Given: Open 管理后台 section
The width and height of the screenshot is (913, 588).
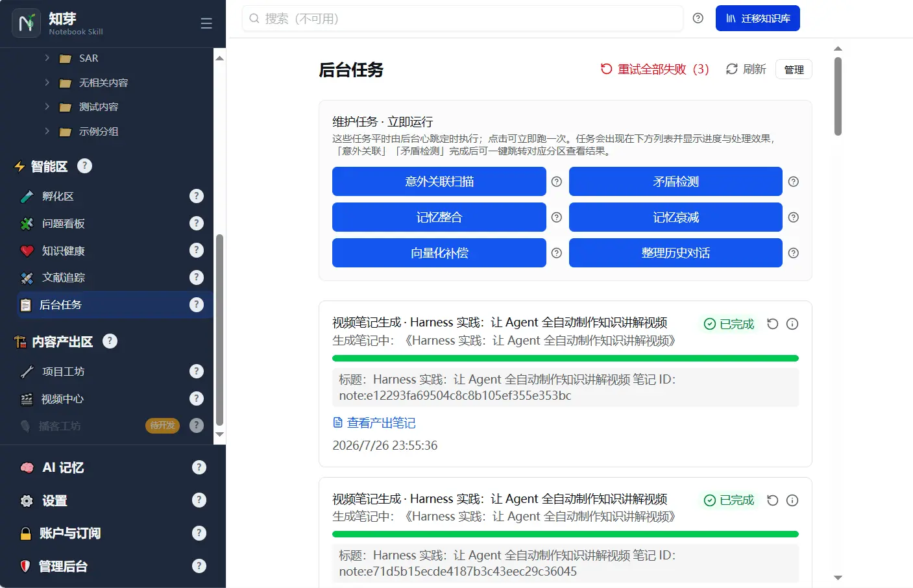Looking at the screenshot, I should point(62,566).
